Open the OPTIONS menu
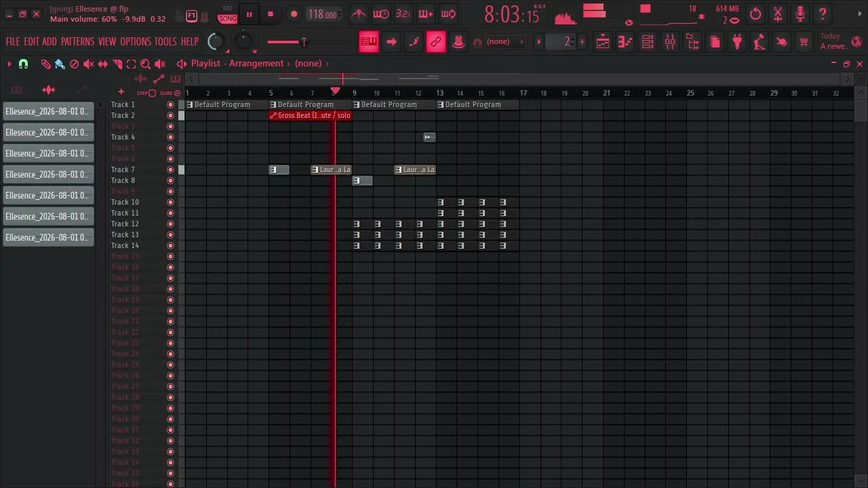 click(x=136, y=42)
